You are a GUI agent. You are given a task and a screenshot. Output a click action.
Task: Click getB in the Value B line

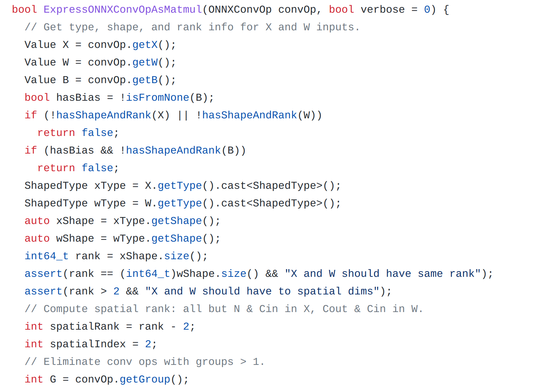click(x=145, y=80)
